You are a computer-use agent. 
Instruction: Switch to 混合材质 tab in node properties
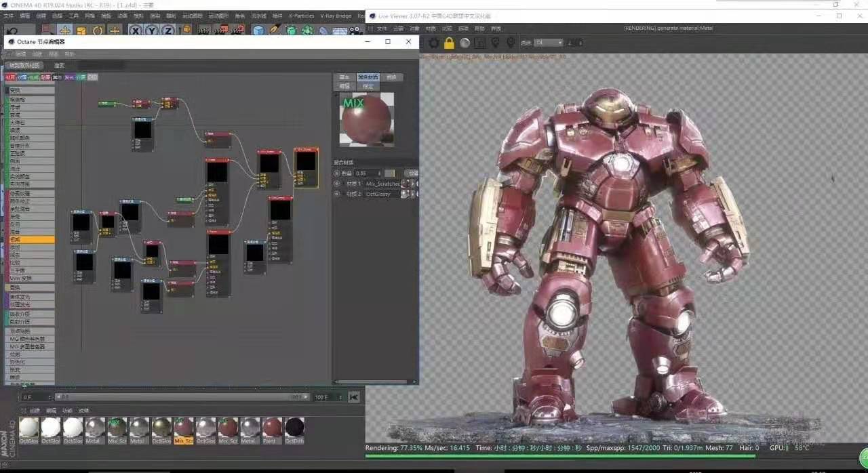(368, 77)
